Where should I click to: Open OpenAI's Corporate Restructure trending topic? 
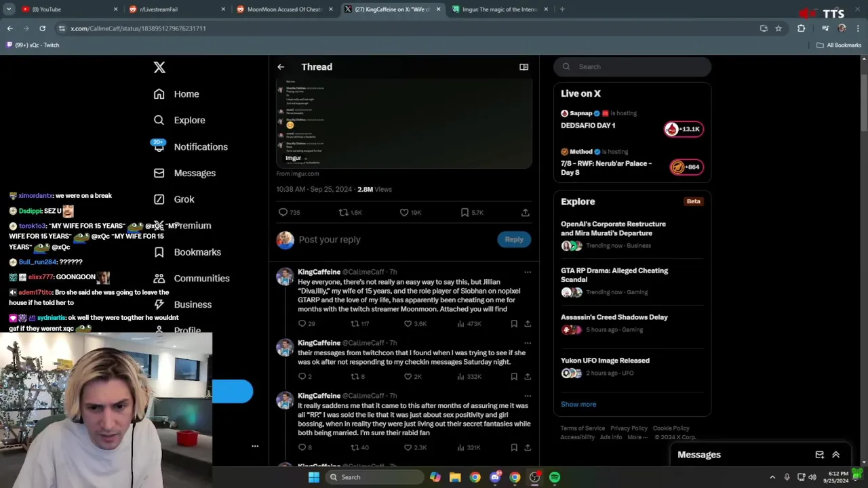coord(632,235)
